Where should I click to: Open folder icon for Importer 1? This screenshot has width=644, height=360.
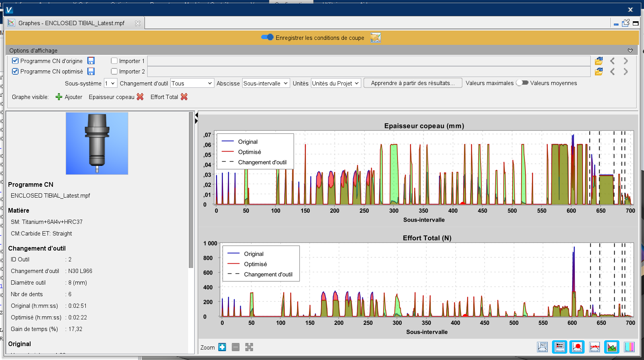[599, 61]
